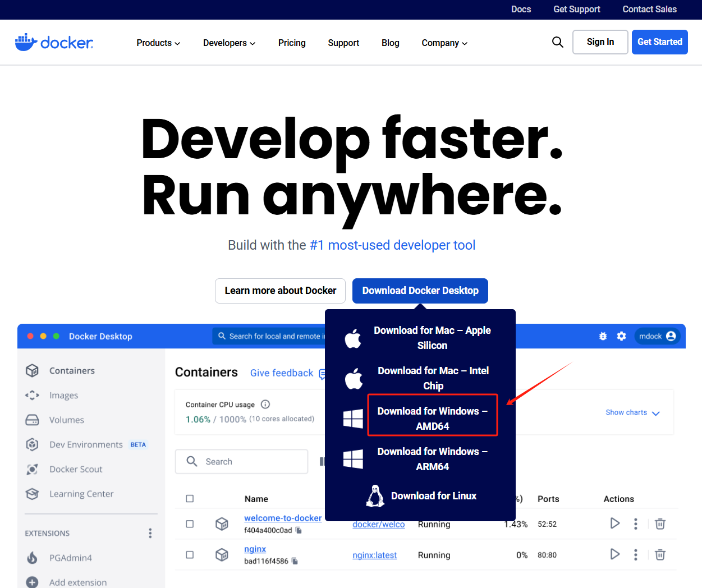Click the Images sidebar icon
Image resolution: width=702 pixels, height=588 pixels.
click(33, 395)
